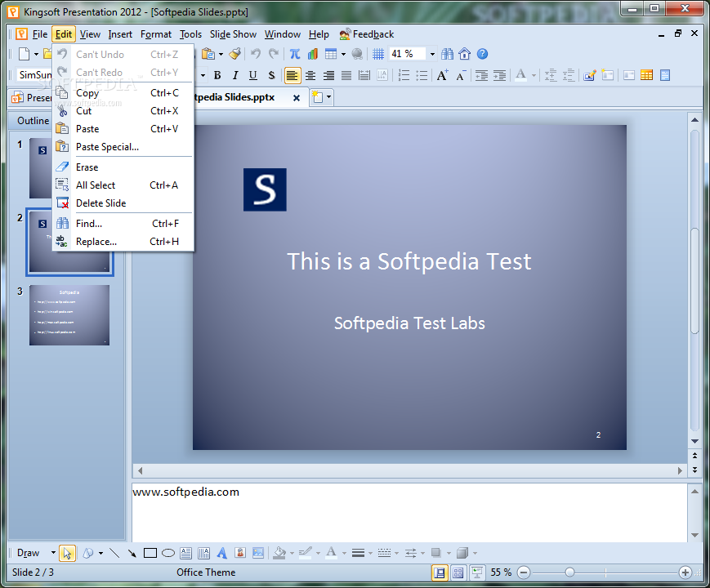Choose Find... in Edit menu
The image size is (710, 588).
[x=123, y=224]
